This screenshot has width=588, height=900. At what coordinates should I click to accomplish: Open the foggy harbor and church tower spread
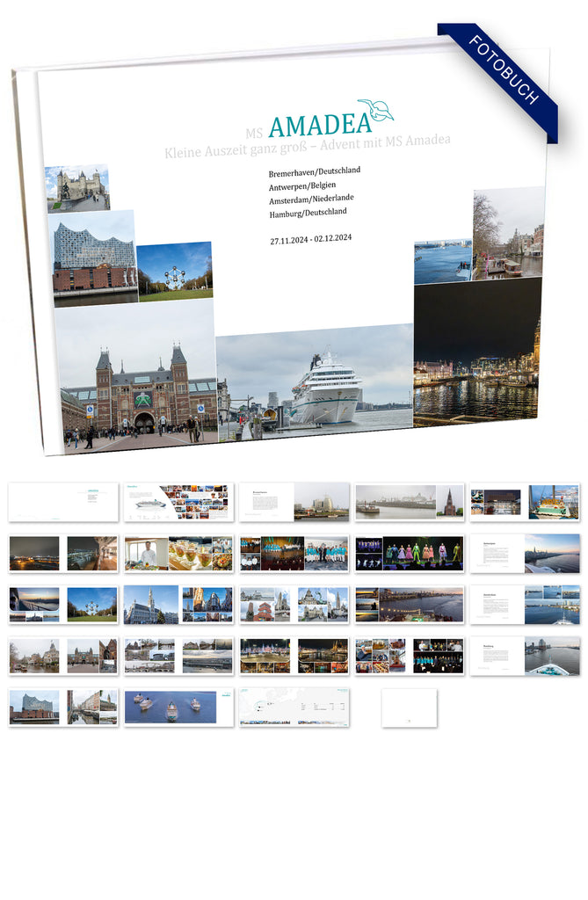point(410,502)
